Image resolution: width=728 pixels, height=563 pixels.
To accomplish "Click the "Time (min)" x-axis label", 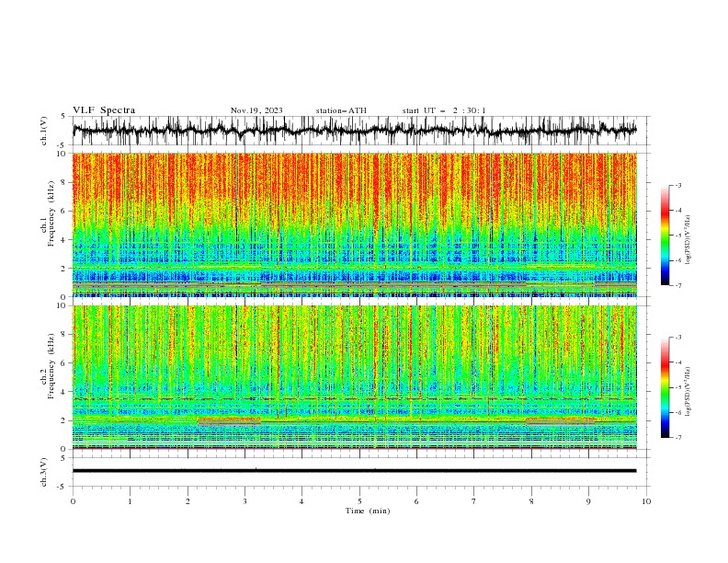I will click(x=368, y=511).
